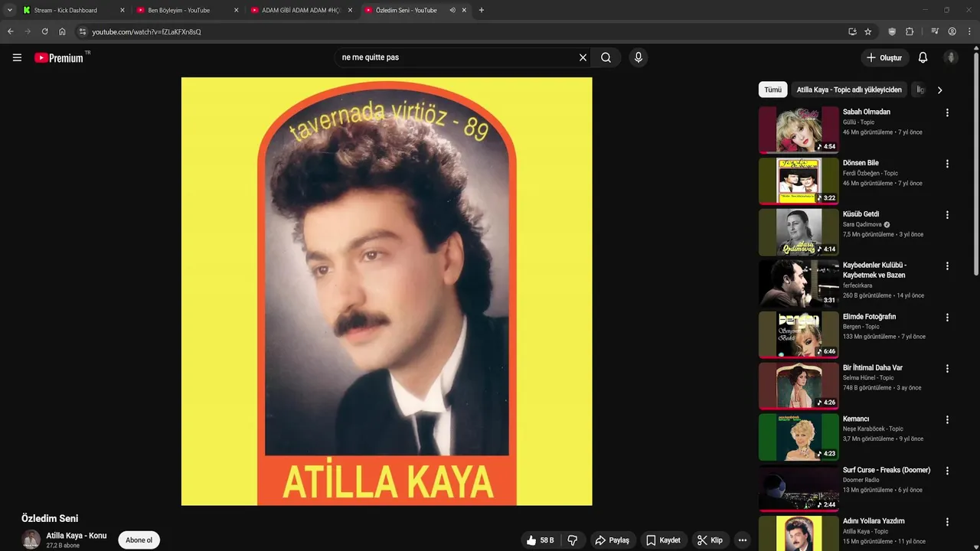The width and height of the screenshot is (980, 551).
Task: Show next filter chips with arrow
Action: click(x=939, y=90)
